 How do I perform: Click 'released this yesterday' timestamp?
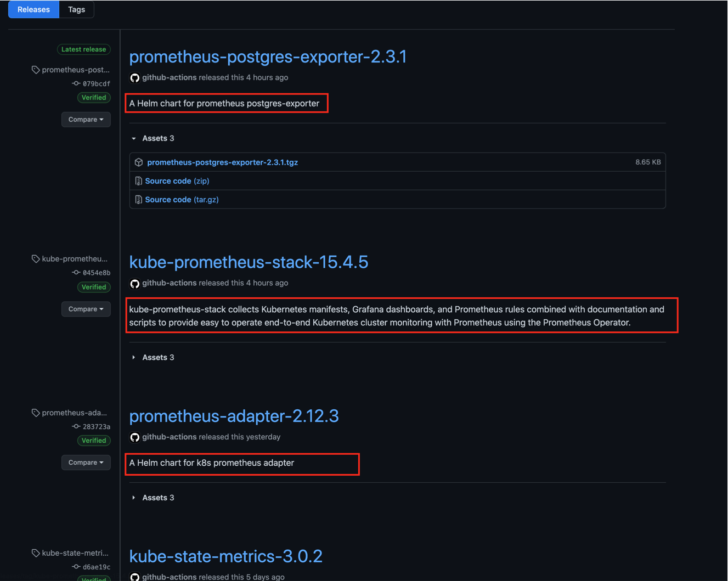(x=240, y=437)
